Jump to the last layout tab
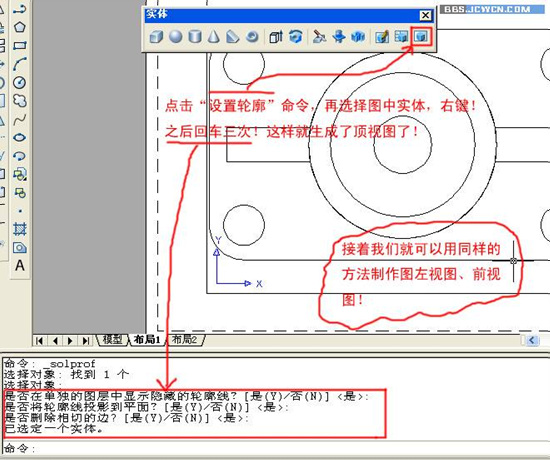 pyautogui.click(x=85, y=340)
